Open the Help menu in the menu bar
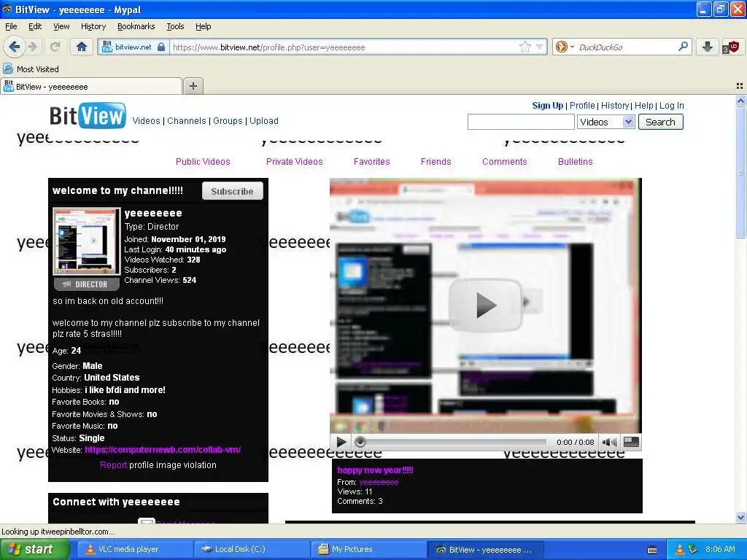Image resolution: width=747 pixels, height=560 pixels. (204, 26)
